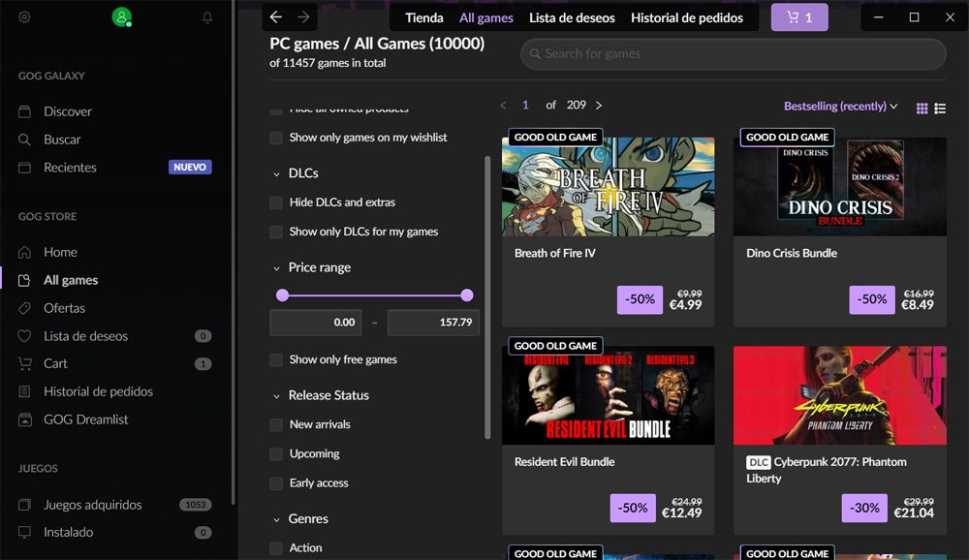Open Lista de deseos top tab
Image resolution: width=969 pixels, height=560 pixels.
572,18
